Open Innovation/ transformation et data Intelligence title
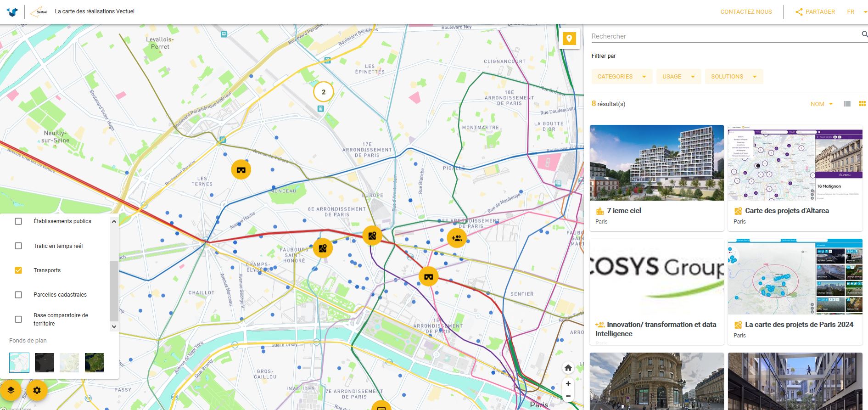 656,329
